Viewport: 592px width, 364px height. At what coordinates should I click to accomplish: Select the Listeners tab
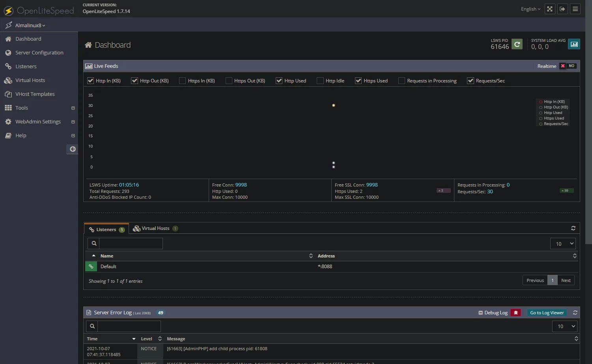[106, 229]
